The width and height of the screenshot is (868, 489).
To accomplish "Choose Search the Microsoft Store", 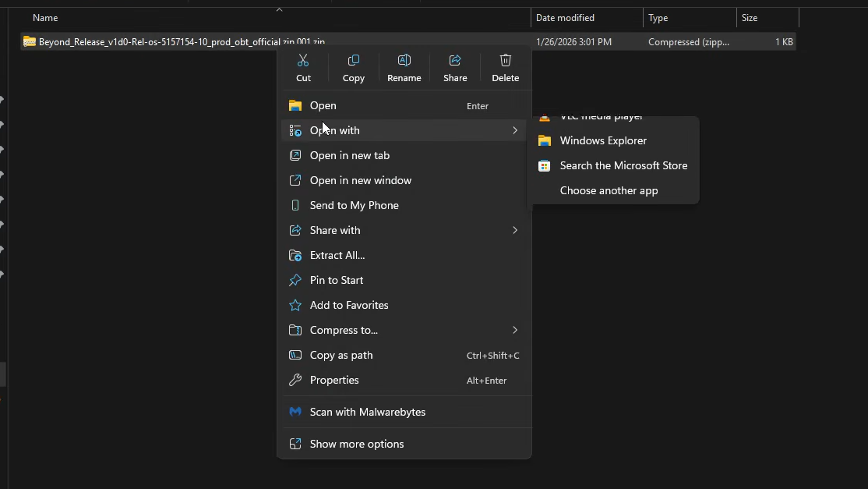I will point(623,165).
